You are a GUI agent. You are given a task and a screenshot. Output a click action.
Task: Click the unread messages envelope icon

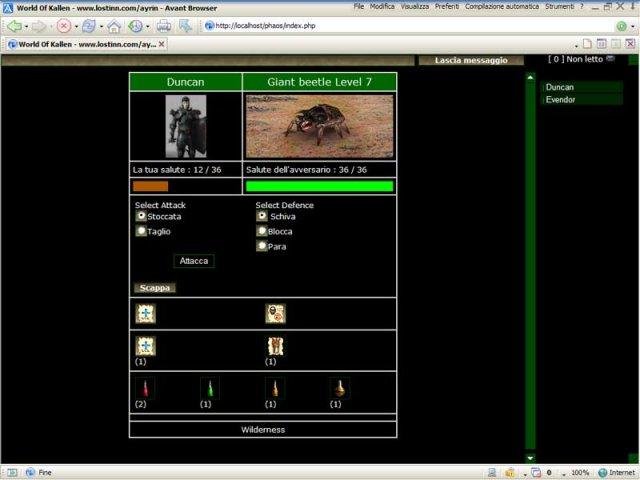click(x=610, y=59)
